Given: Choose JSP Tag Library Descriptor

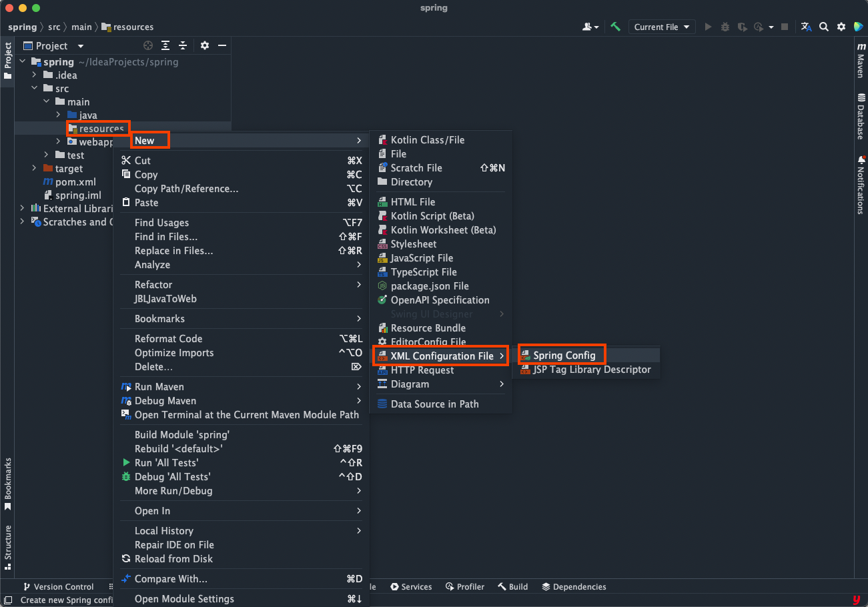Looking at the screenshot, I should point(586,370).
